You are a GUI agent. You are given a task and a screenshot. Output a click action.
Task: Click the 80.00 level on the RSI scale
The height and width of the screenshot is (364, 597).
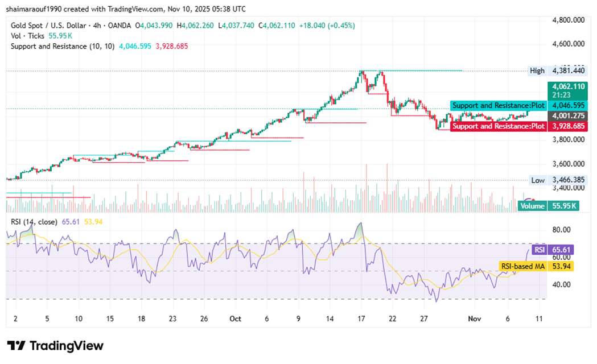tap(561, 230)
